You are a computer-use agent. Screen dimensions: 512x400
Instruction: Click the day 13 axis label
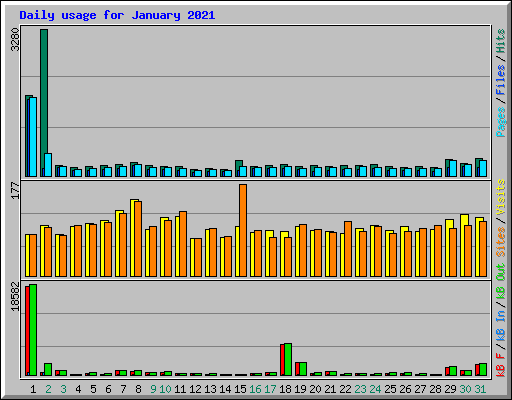(x=210, y=389)
